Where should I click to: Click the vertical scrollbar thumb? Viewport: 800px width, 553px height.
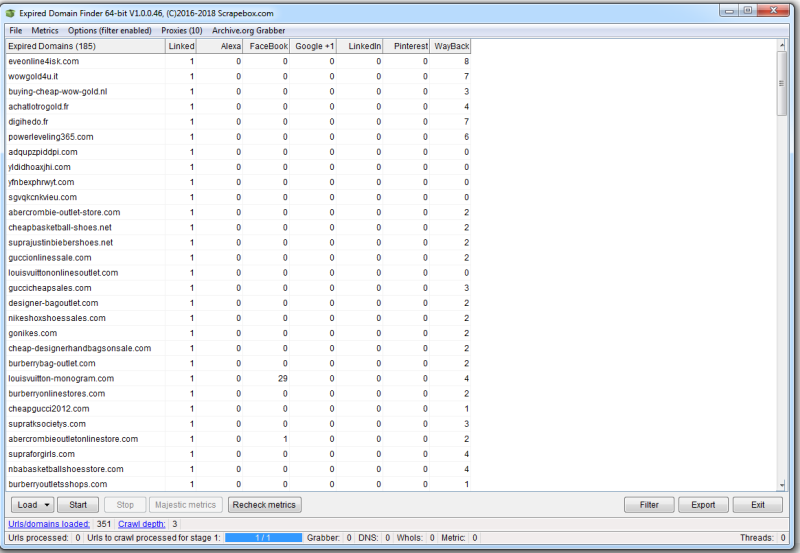click(x=782, y=83)
